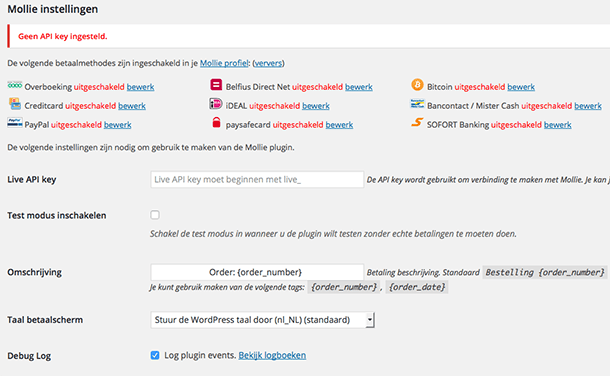
Task: Click the Creditcard payment icon
Action: click(15, 104)
